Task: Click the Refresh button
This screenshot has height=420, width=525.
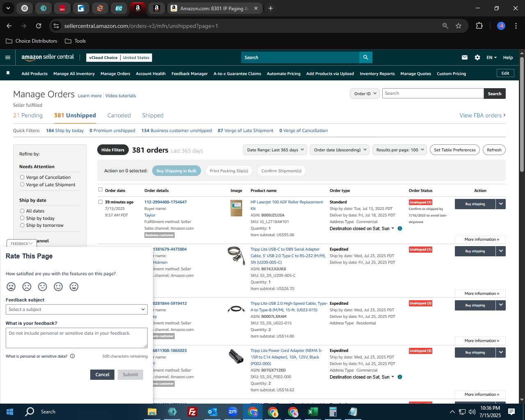Action: (494, 150)
